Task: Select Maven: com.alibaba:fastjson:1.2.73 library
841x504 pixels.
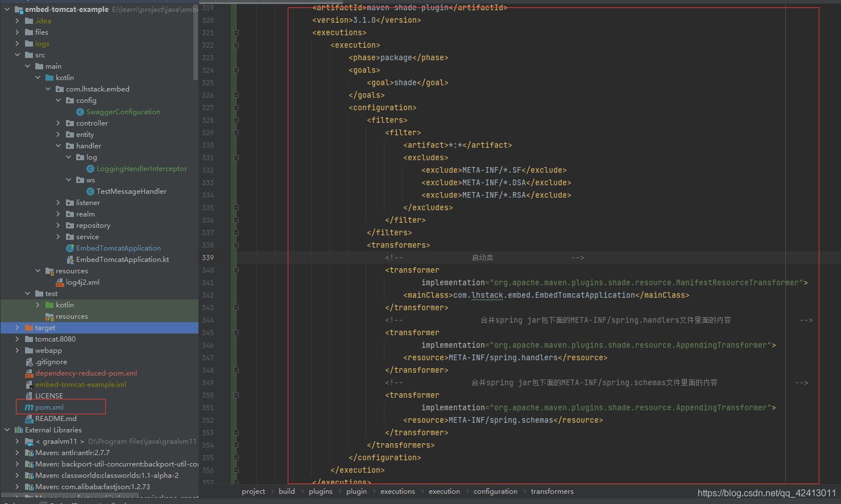Action: tap(93, 487)
